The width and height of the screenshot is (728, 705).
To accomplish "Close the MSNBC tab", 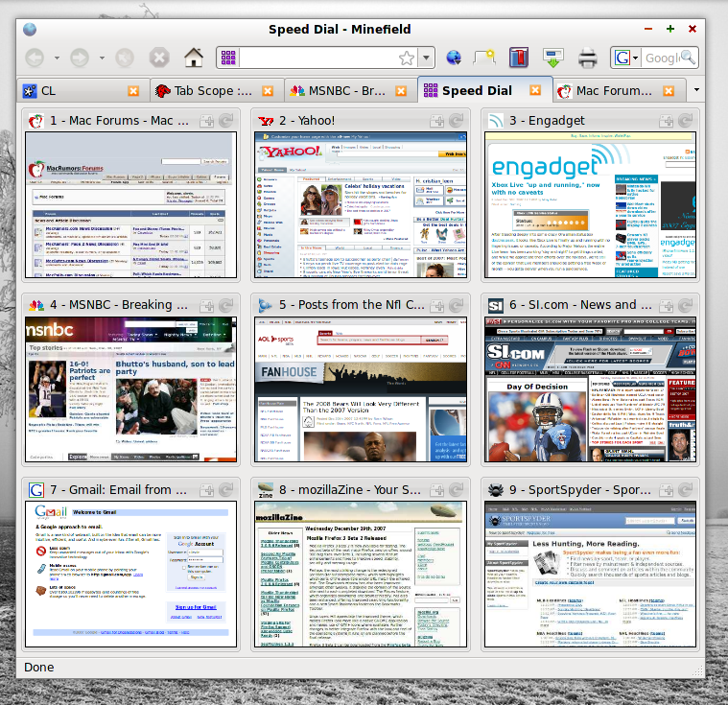I will coord(401,91).
